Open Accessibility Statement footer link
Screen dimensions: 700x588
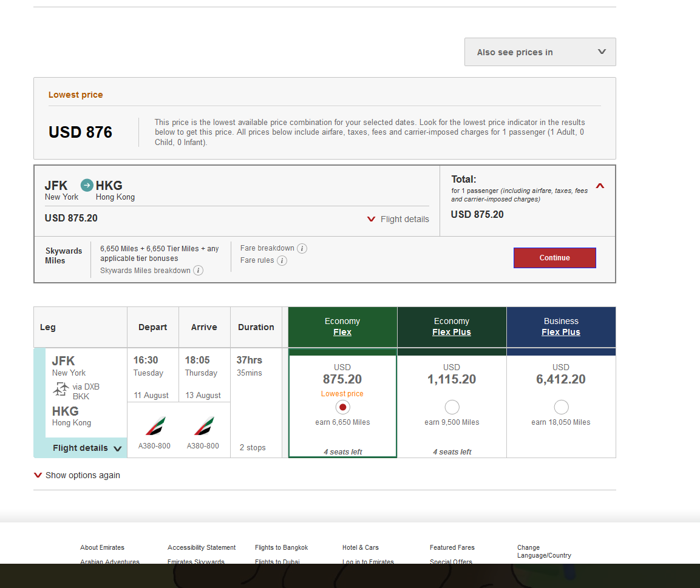click(202, 547)
